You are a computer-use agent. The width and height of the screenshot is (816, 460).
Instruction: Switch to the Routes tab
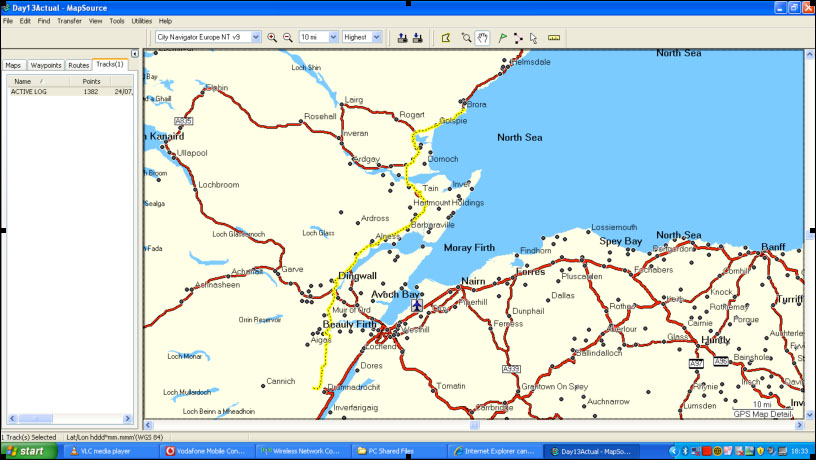79,66
